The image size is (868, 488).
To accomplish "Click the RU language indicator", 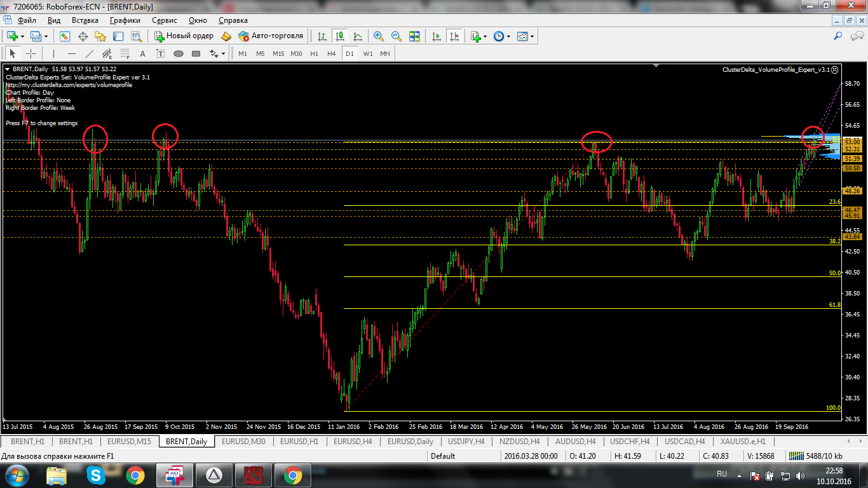I will [722, 474].
